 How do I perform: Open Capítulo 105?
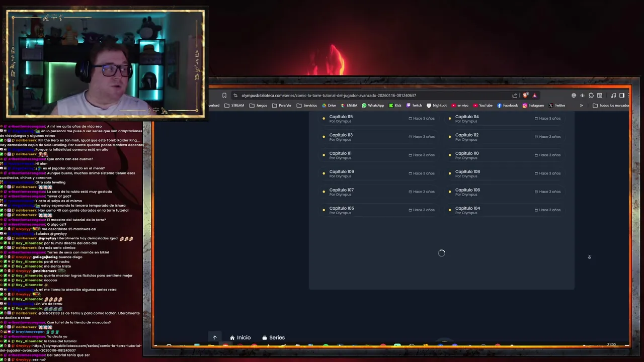pos(378,210)
